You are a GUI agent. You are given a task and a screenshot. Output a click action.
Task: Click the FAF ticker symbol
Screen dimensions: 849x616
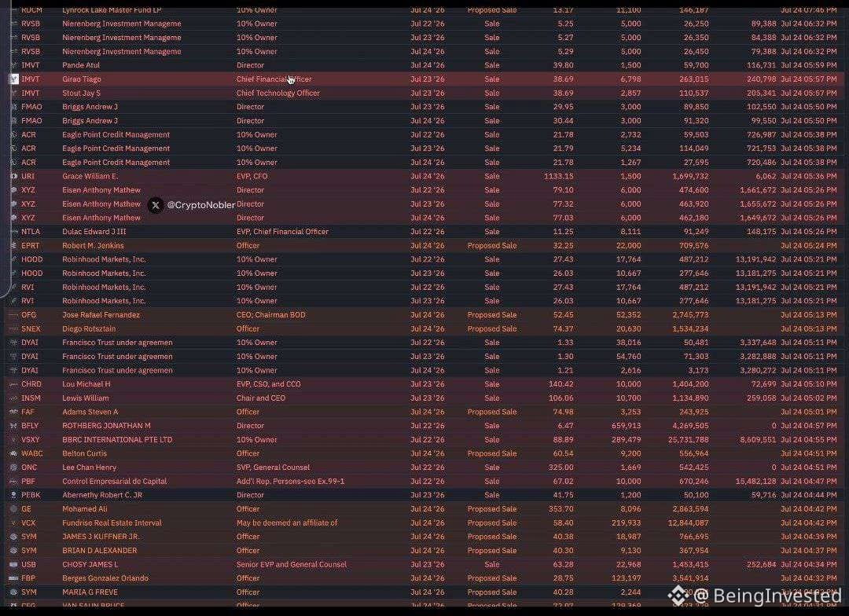pyautogui.click(x=28, y=412)
